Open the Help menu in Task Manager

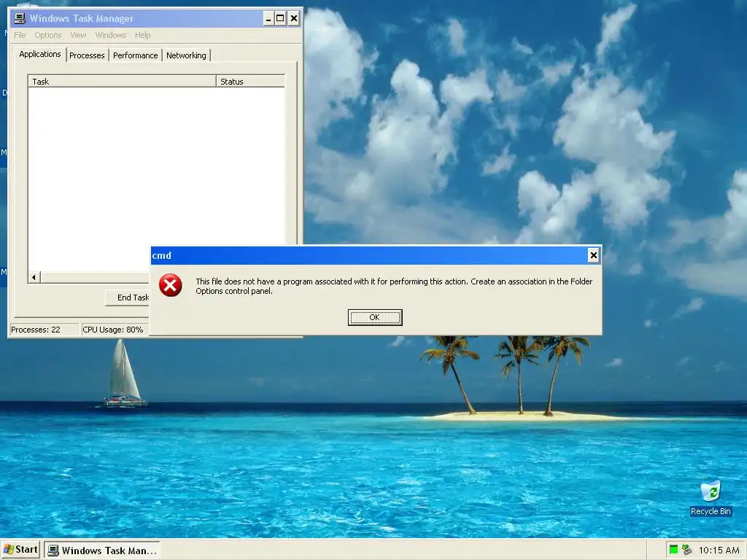tap(142, 35)
